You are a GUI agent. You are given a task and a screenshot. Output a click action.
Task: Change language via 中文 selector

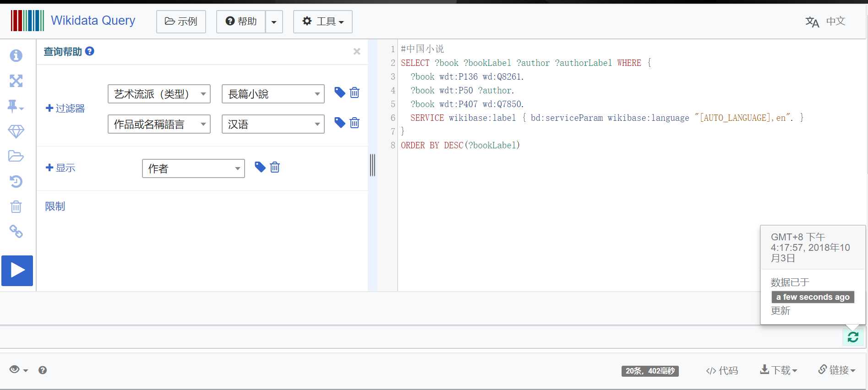(835, 21)
